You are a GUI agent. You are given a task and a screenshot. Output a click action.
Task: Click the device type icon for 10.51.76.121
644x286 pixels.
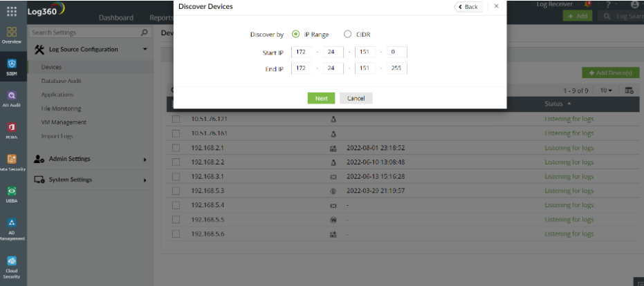click(x=333, y=120)
